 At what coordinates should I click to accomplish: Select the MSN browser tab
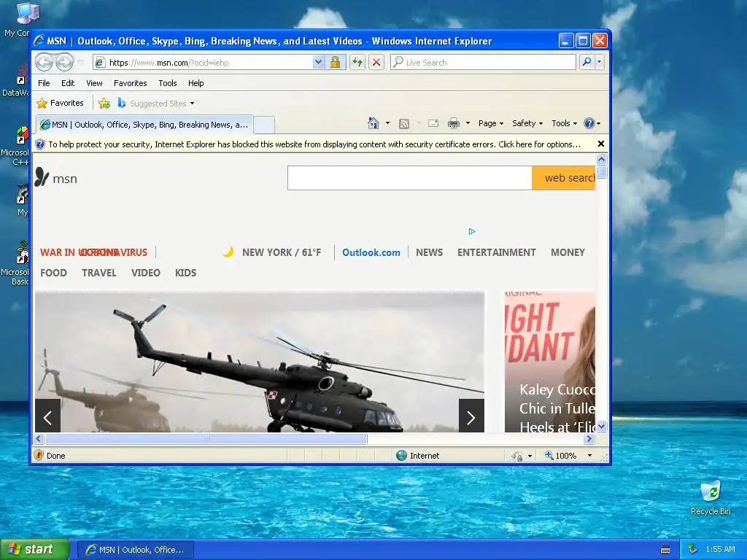pyautogui.click(x=144, y=125)
